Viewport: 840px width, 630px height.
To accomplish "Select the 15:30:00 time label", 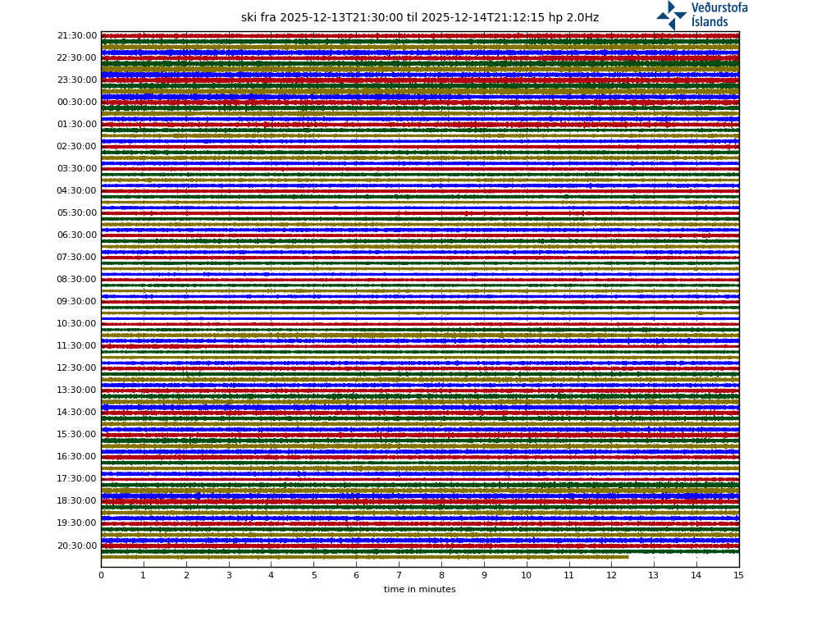I will tap(76, 435).
